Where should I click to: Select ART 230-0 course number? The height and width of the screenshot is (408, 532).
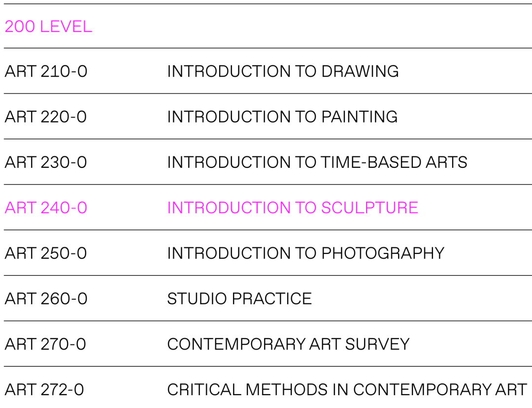point(46,162)
